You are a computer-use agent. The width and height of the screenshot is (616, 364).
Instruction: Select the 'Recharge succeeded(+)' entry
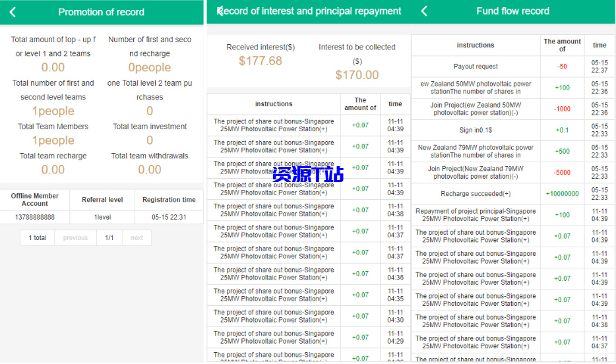(476, 194)
